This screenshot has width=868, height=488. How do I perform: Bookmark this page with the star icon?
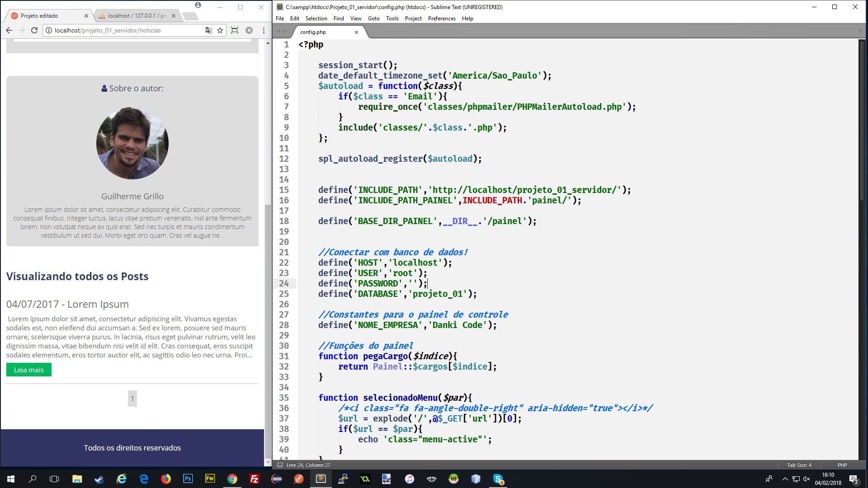(220, 30)
